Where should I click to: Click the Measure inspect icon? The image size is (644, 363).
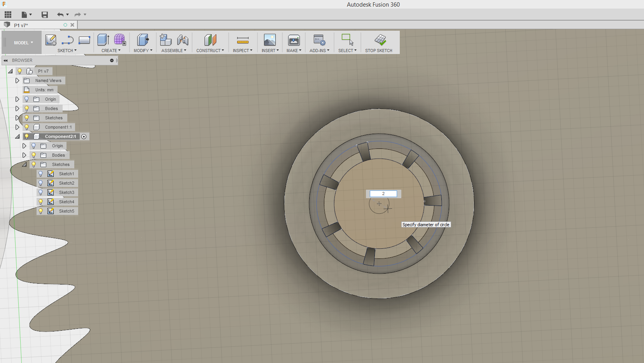coord(243,40)
